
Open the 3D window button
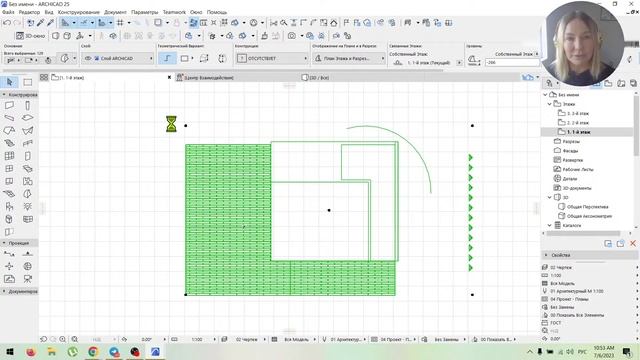(30, 36)
